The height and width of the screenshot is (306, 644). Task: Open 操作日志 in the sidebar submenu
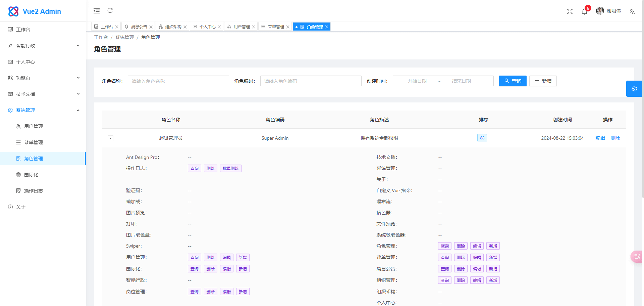[x=43, y=191]
